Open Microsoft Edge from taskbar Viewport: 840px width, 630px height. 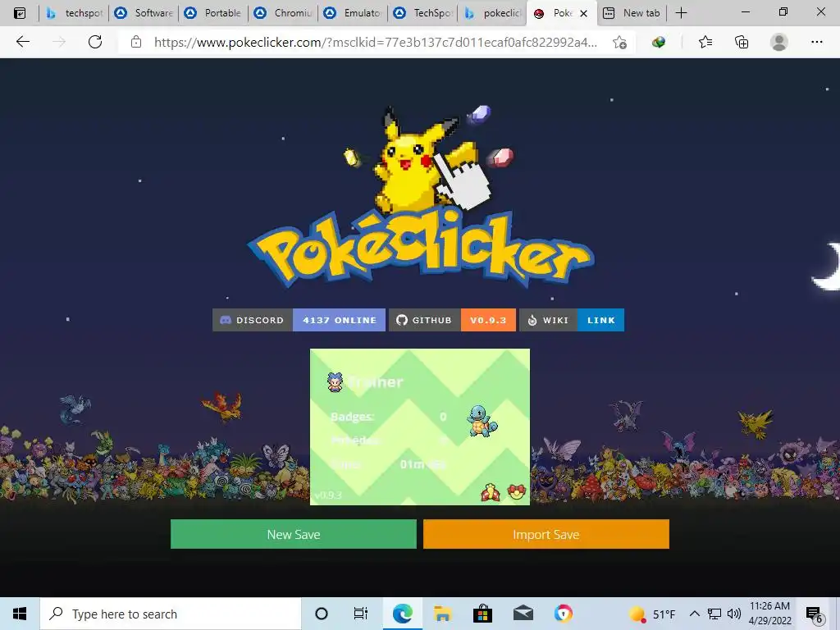(x=402, y=614)
